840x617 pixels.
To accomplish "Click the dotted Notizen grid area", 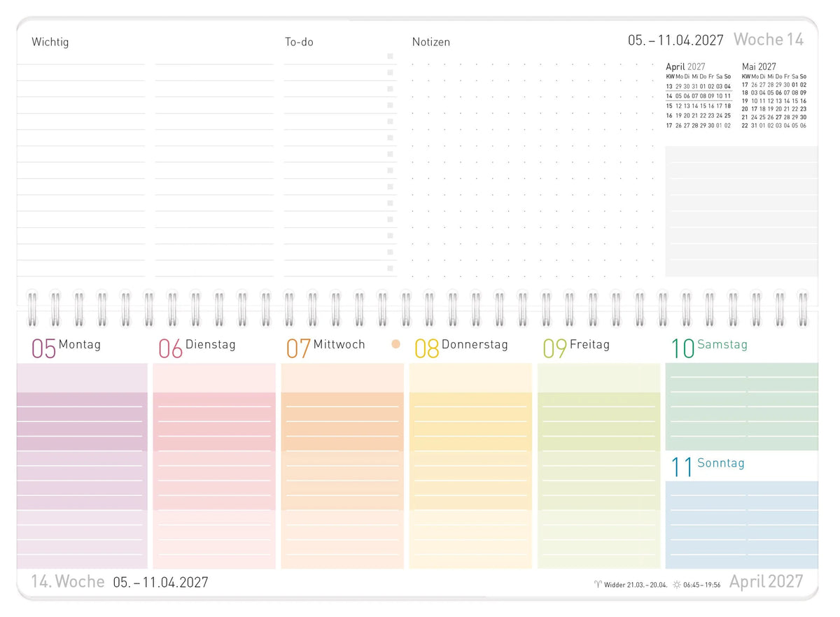I will (x=533, y=170).
